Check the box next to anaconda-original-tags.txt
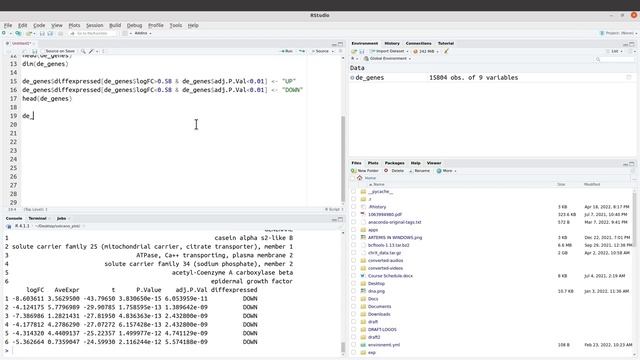Viewport: 640px width, 360px height. pos(353,222)
